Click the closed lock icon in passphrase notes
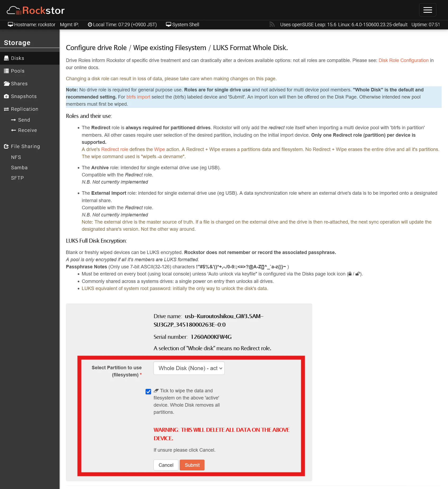Screen dimensions: 448x489 [x=350, y=274]
